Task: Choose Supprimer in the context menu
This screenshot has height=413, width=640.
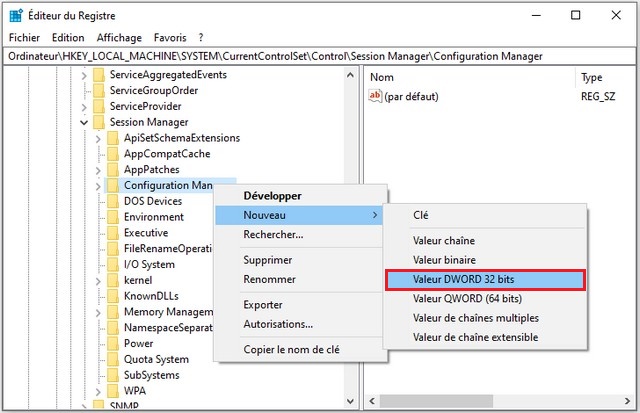Action: pyautogui.click(x=301, y=260)
